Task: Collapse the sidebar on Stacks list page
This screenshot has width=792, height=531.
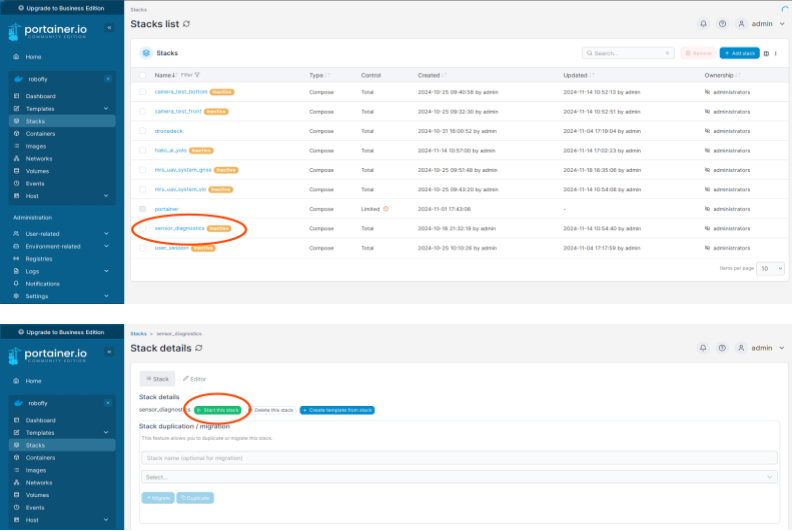Action: [x=109, y=28]
